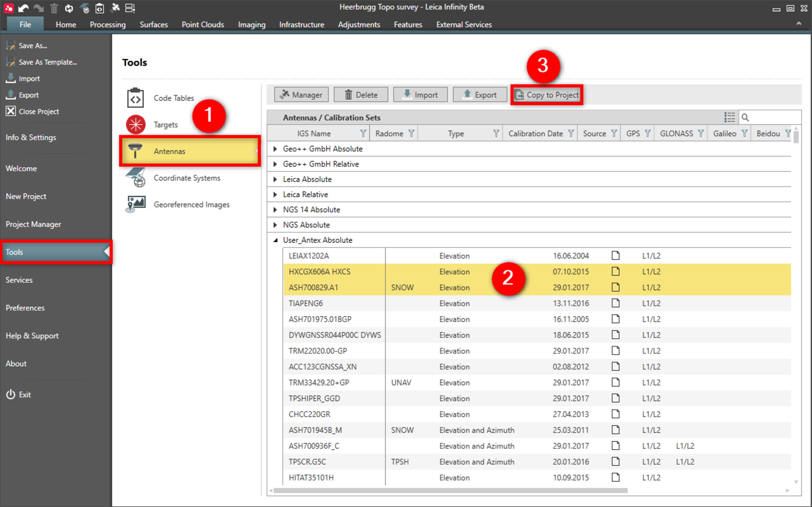
Task: Collapse the ribbon with the top-right chevron
Action: (x=799, y=23)
